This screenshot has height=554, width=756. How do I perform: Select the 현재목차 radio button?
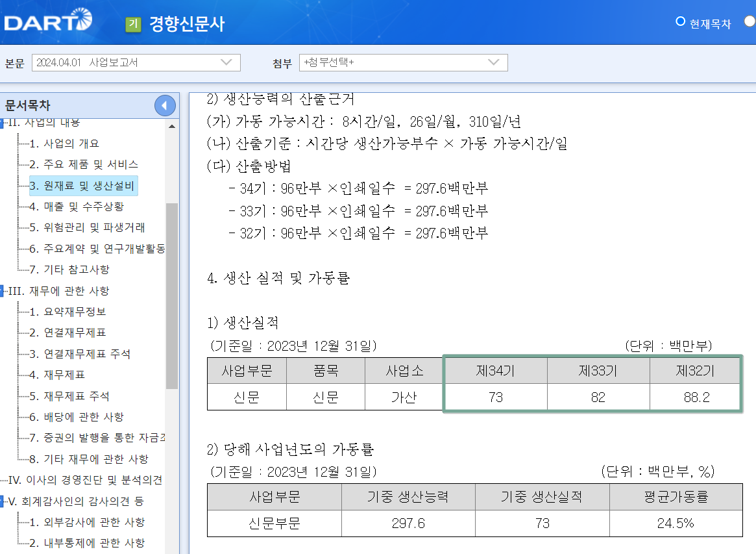point(680,21)
